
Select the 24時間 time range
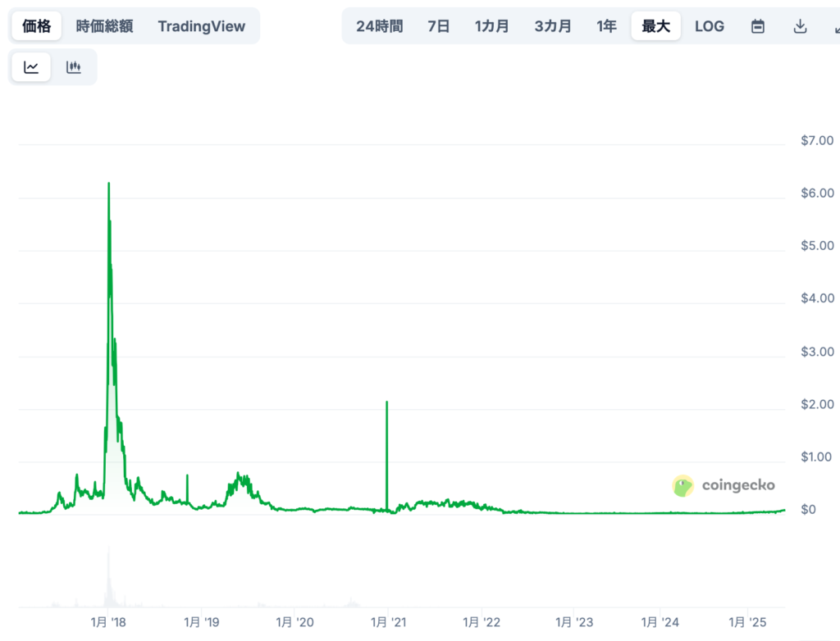click(379, 25)
